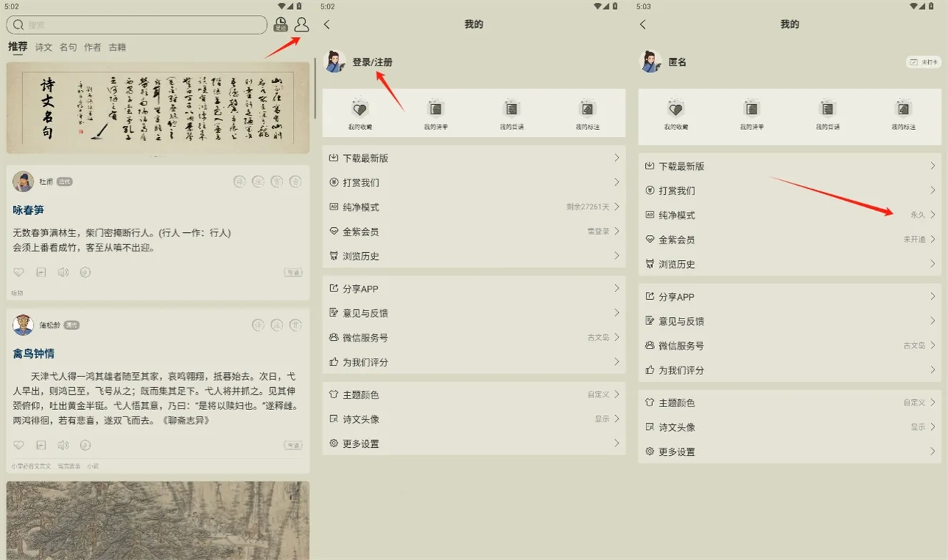The width and height of the screenshot is (948, 560).
Task: Tap the copy icon under 禽鸟钟情 text
Action: (x=41, y=445)
